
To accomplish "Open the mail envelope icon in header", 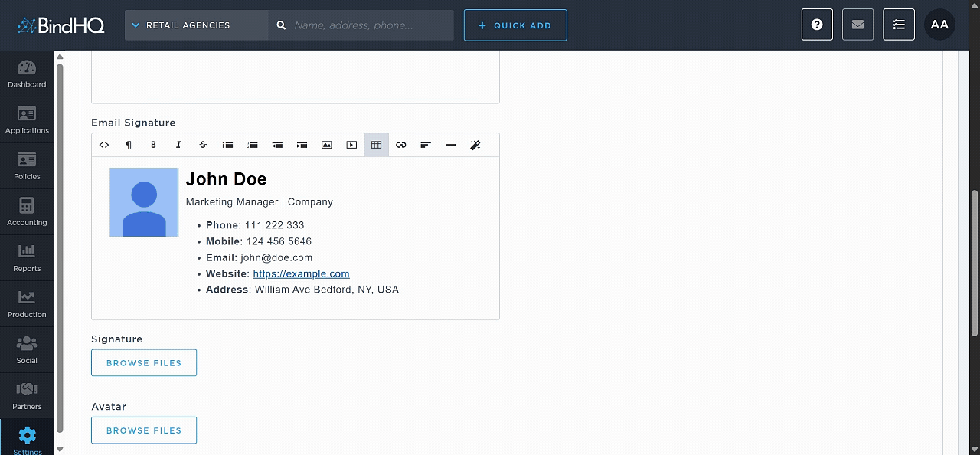I will click(858, 25).
